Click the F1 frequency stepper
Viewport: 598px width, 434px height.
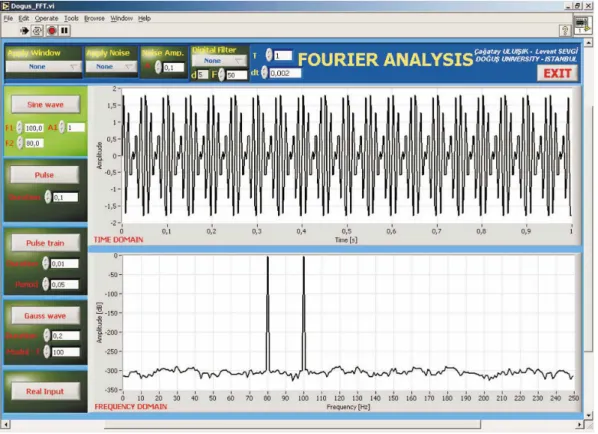19,128
